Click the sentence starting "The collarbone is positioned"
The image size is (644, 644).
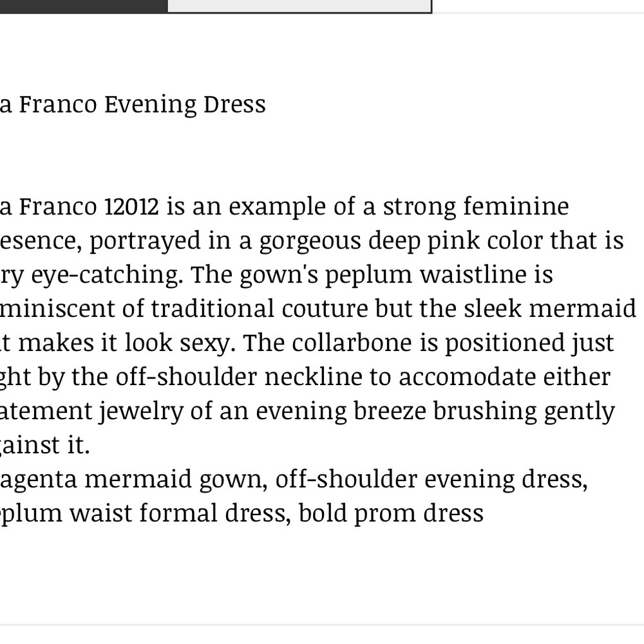click(x=428, y=343)
